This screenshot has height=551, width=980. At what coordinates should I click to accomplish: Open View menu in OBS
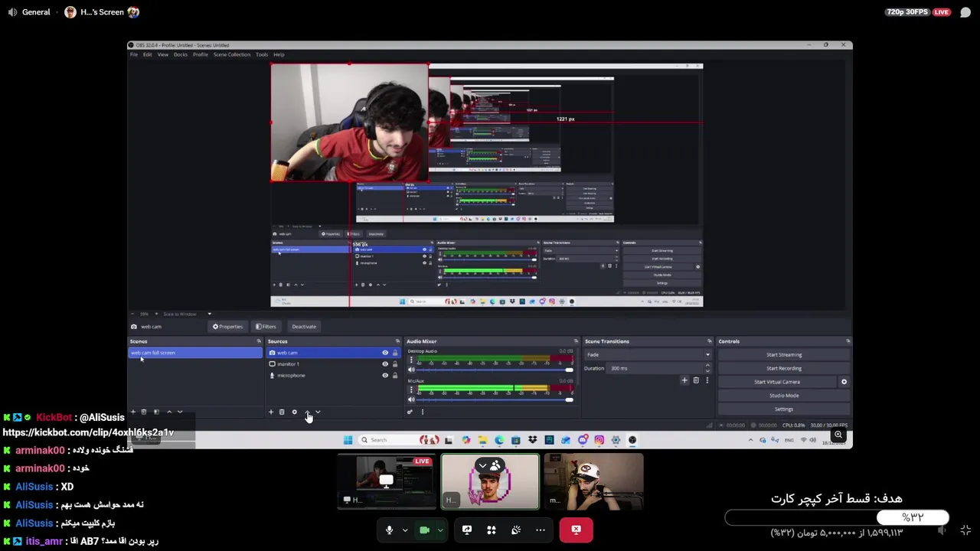(x=163, y=54)
